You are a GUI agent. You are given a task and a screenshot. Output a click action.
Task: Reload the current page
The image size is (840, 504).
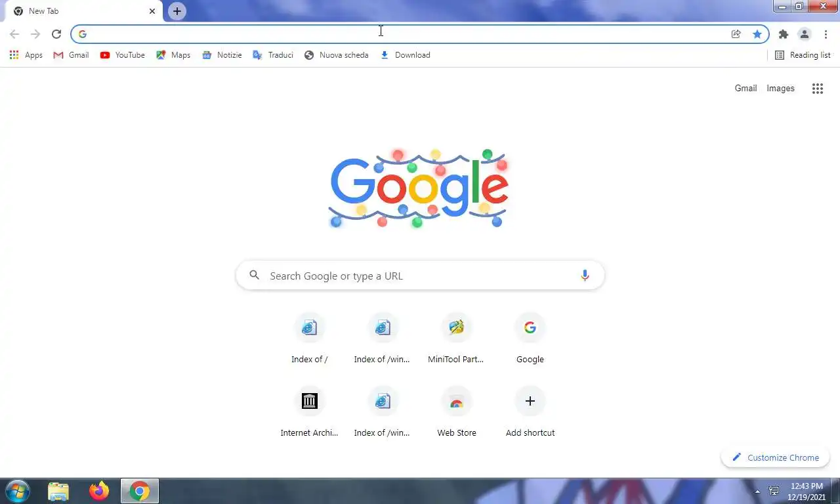click(x=56, y=34)
